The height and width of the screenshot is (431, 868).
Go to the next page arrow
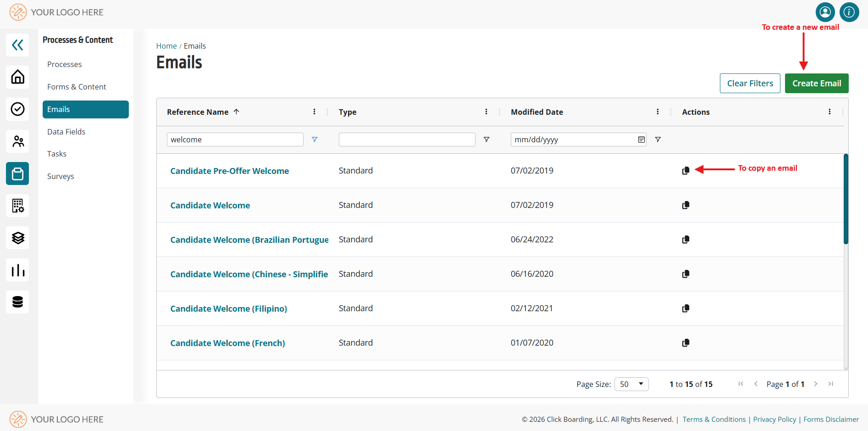(x=816, y=384)
